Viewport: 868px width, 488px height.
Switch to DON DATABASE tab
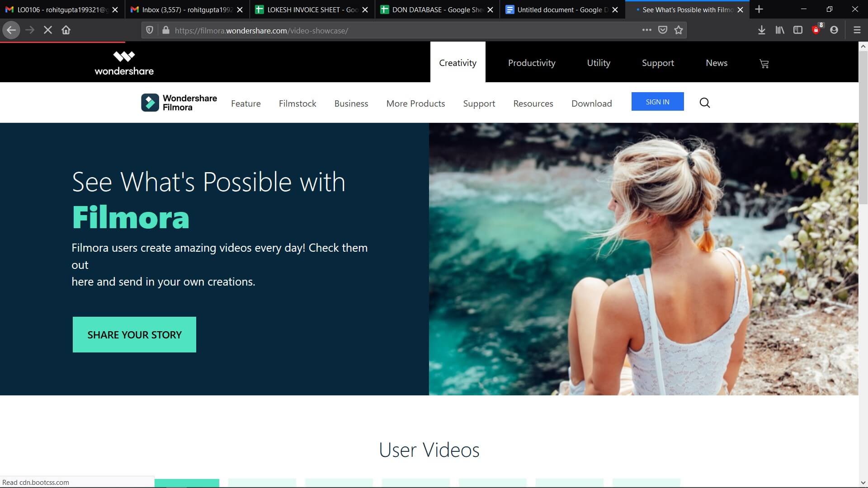click(432, 9)
